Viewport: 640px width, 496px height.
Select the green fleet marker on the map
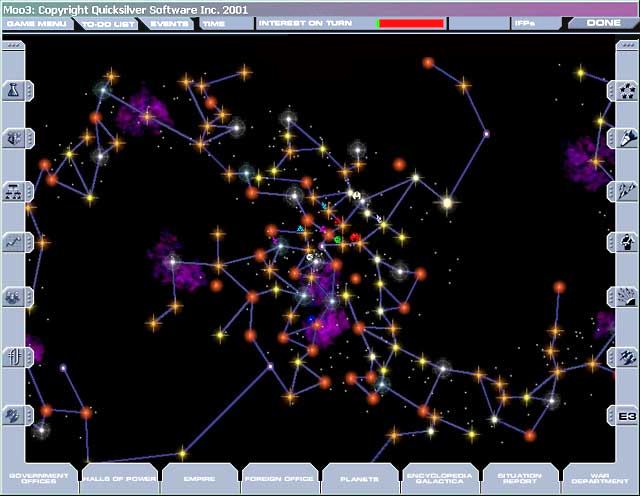(338, 240)
